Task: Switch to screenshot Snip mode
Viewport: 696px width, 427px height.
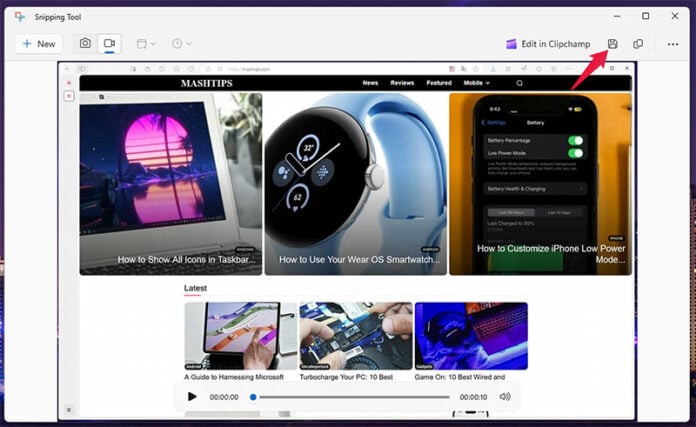Action: click(85, 44)
